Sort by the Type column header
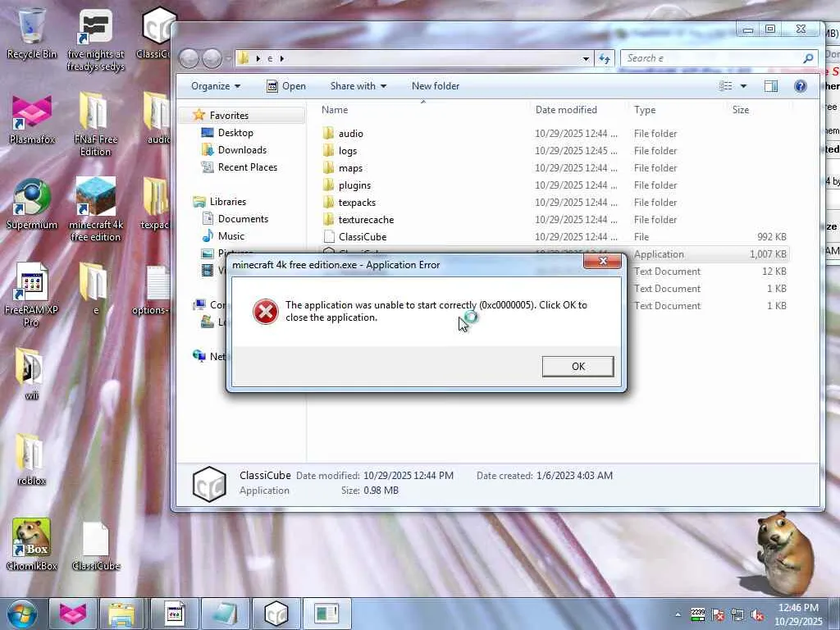 click(x=645, y=110)
